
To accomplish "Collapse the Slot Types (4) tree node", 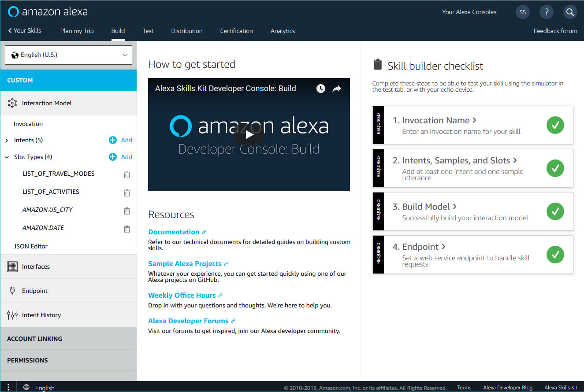I will (7, 157).
